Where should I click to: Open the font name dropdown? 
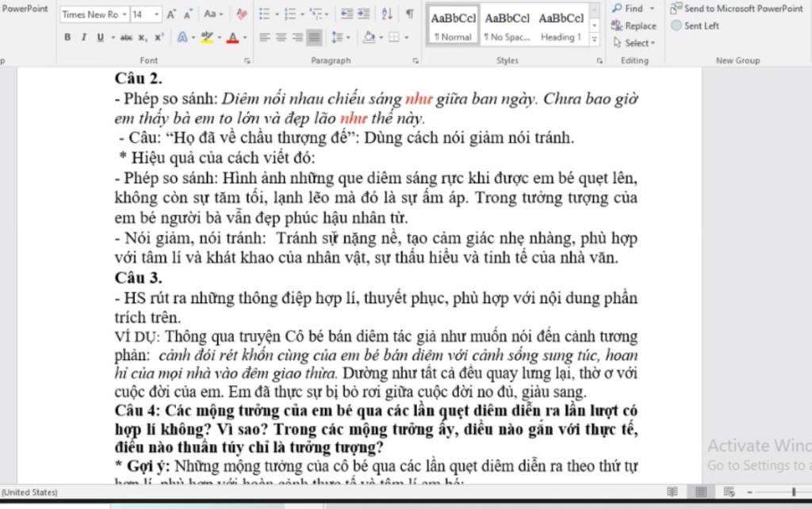(124, 14)
